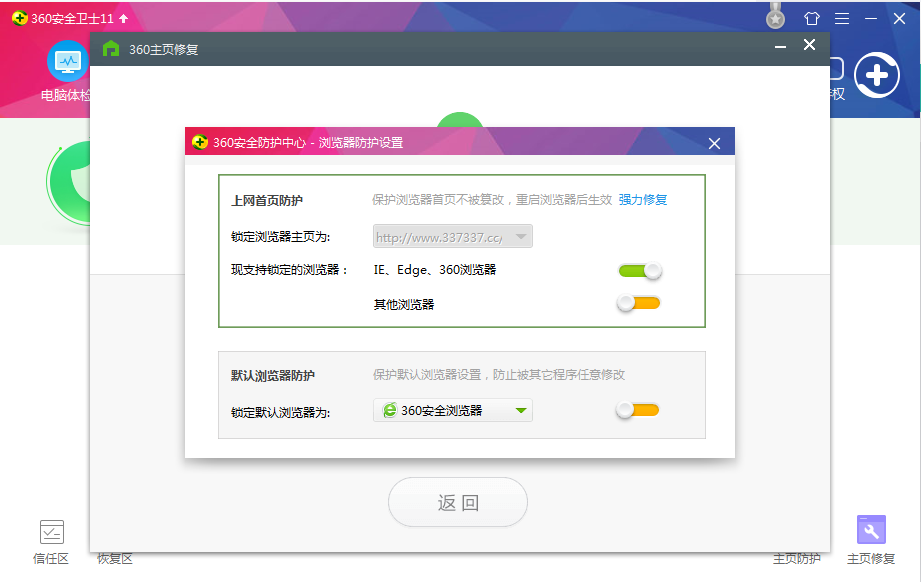Click the upgrade arrow beside 360安全卫士11
Viewport: 921px width, 582px height.
coord(123,18)
